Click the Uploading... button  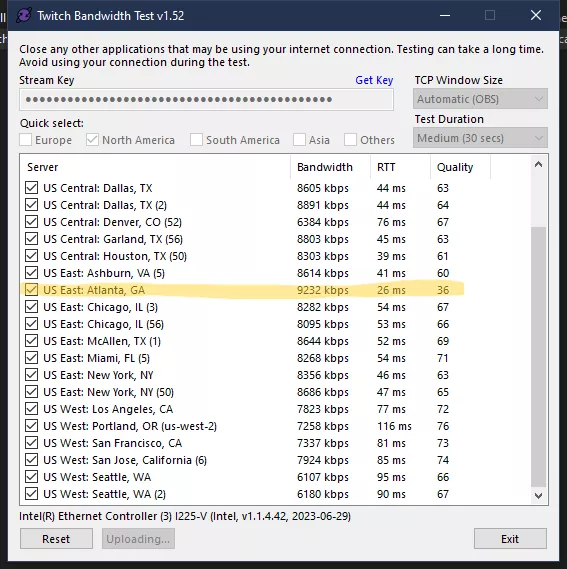pos(138,539)
